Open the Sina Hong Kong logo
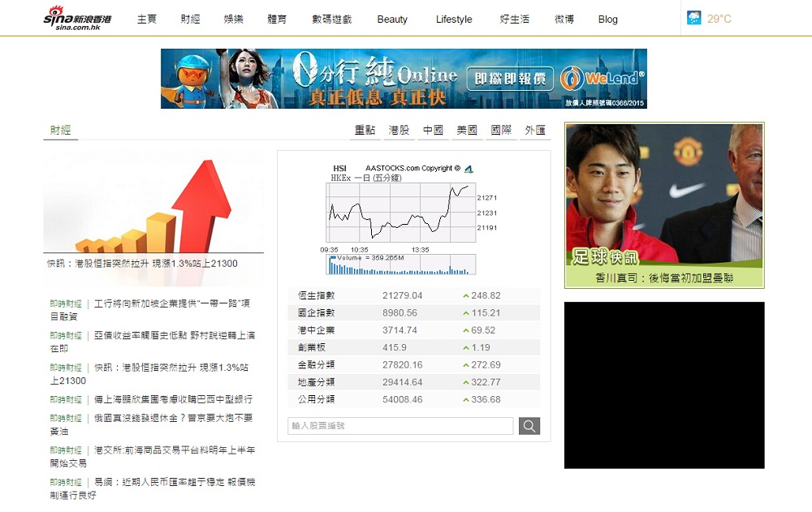 77,18
